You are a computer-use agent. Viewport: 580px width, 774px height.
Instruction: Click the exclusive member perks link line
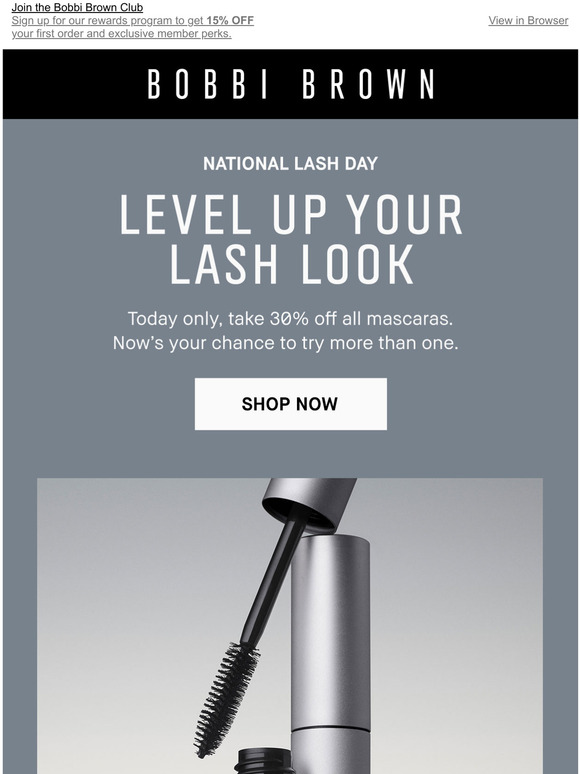coord(121,34)
